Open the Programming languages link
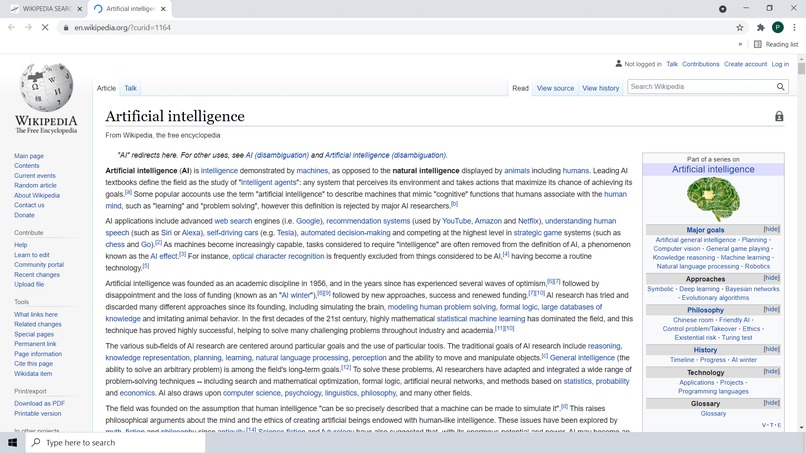This screenshot has width=806, height=453. coord(713,391)
